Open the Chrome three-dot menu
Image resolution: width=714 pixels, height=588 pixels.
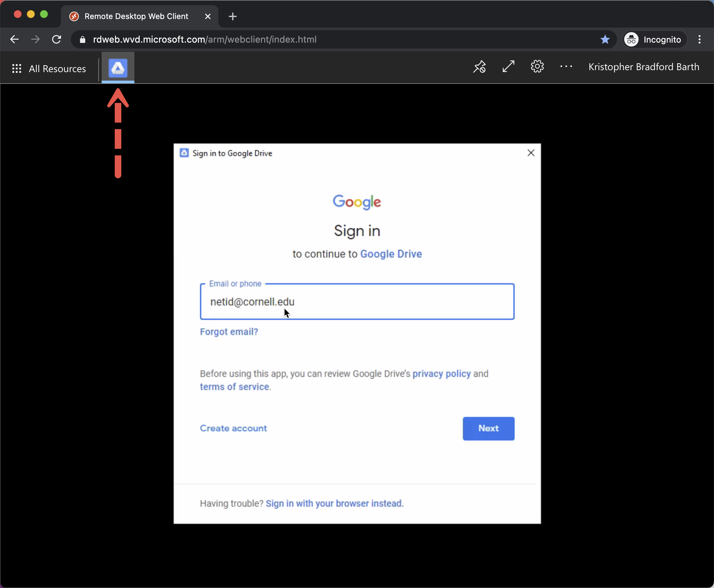click(700, 39)
